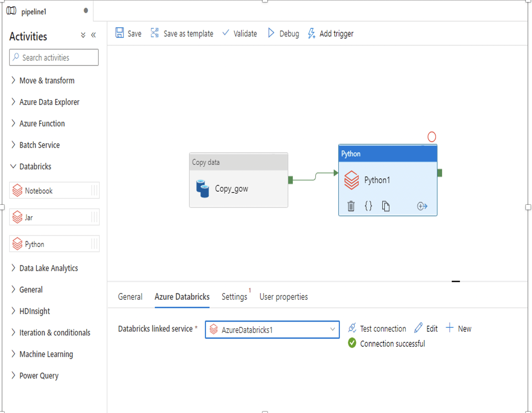Image resolution: width=532 pixels, height=413 pixels.
Task: Click the Python drag handle grip
Action: (x=94, y=244)
